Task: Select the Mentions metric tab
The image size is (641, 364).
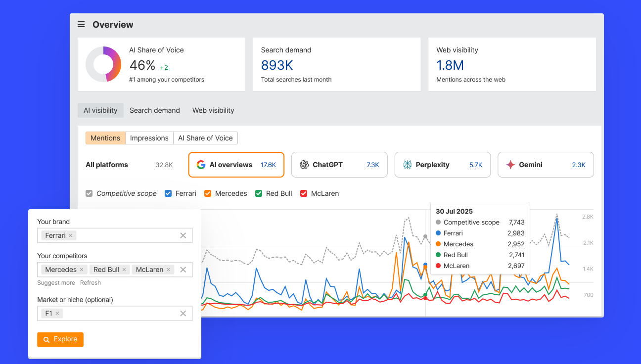Action: (105, 138)
